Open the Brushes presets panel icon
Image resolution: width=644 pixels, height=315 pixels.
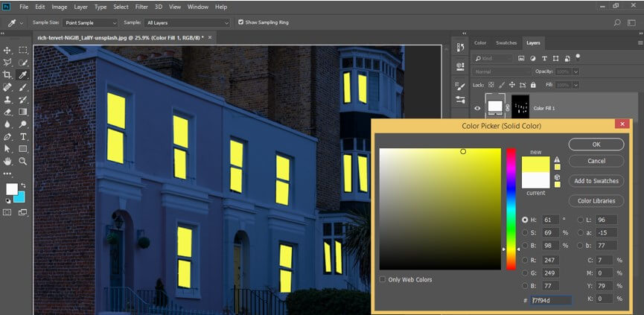pyautogui.click(x=460, y=100)
